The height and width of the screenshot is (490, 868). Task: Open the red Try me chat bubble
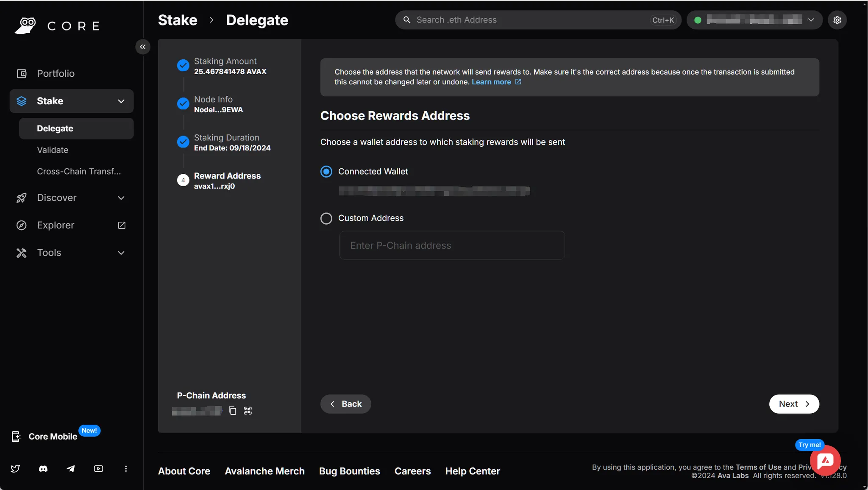[x=825, y=460]
